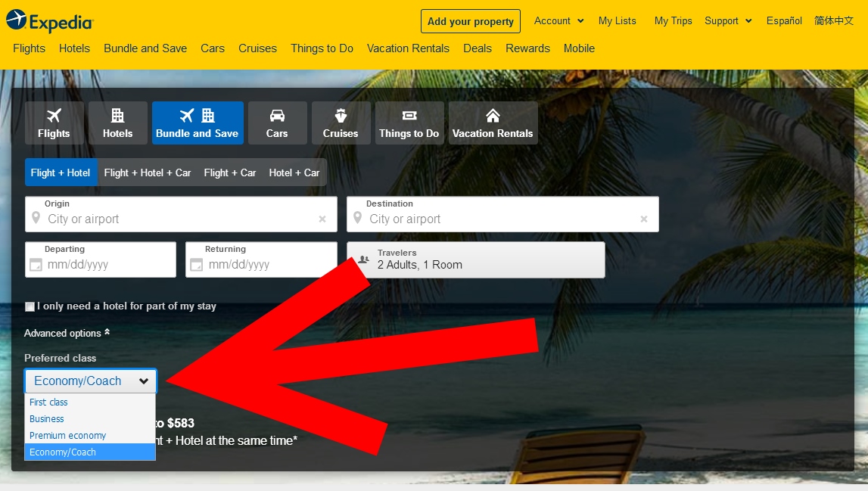
Task: Open the Cruises ship icon tab
Action: tap(341, 123)
